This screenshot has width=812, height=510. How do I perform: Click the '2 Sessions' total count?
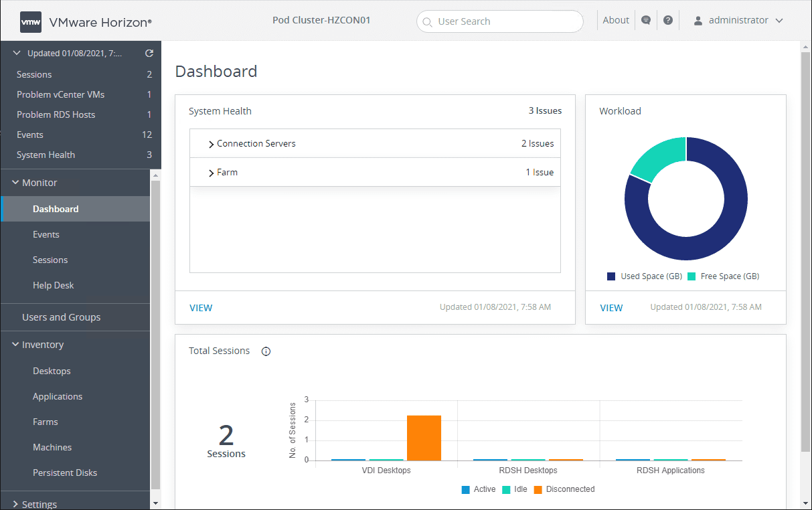(226, 441)
